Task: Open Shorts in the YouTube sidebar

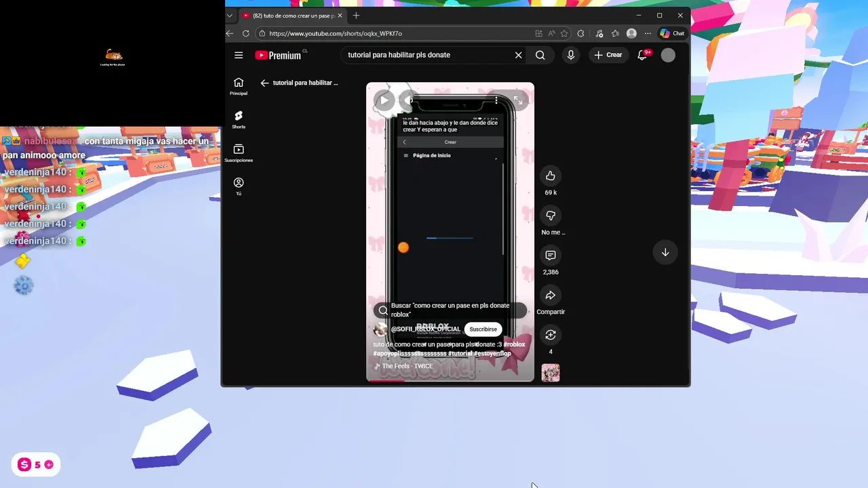Action: point(239,119)
